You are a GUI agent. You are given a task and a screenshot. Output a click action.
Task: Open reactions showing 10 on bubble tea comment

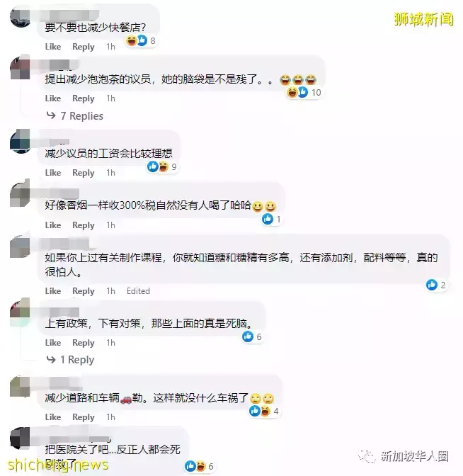click(x=304, y=92)
